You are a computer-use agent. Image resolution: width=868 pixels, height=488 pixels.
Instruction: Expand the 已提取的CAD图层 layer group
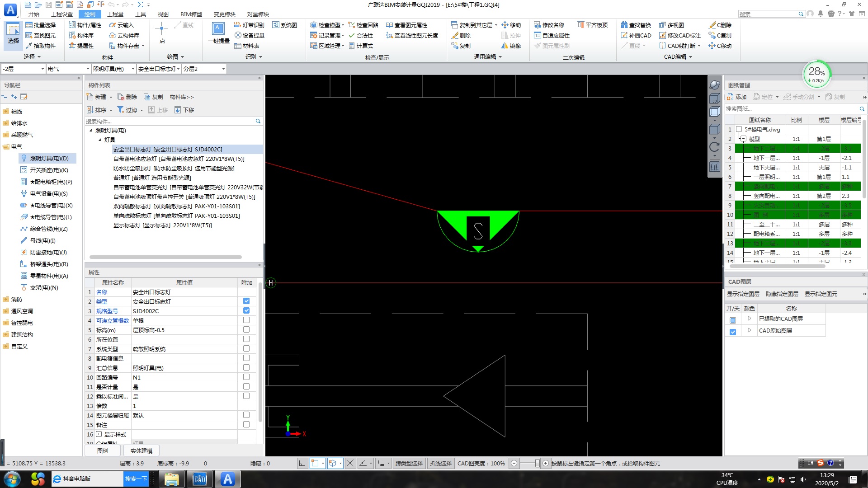[749, 319]
